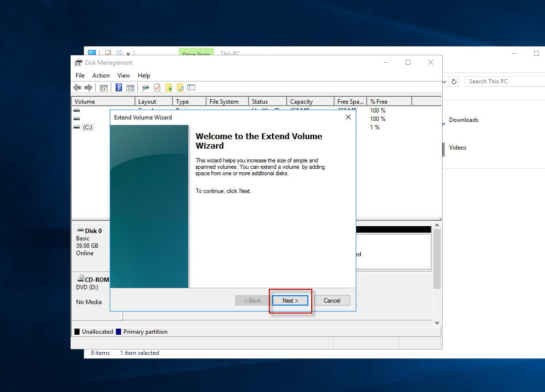Click the disk drive icon in the toolbar
The width and height of the screenshot is (545, 392).
(x=145, y=88)
